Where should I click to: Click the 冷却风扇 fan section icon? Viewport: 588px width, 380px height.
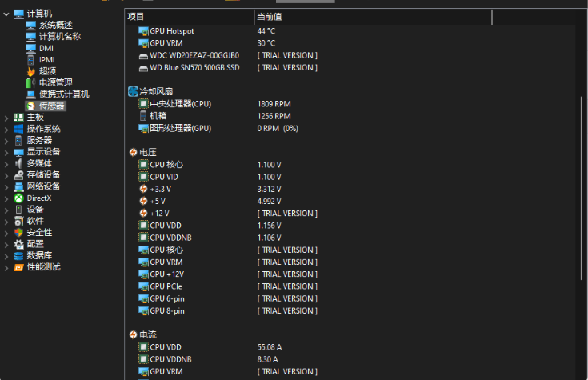(x=133, y=91)
